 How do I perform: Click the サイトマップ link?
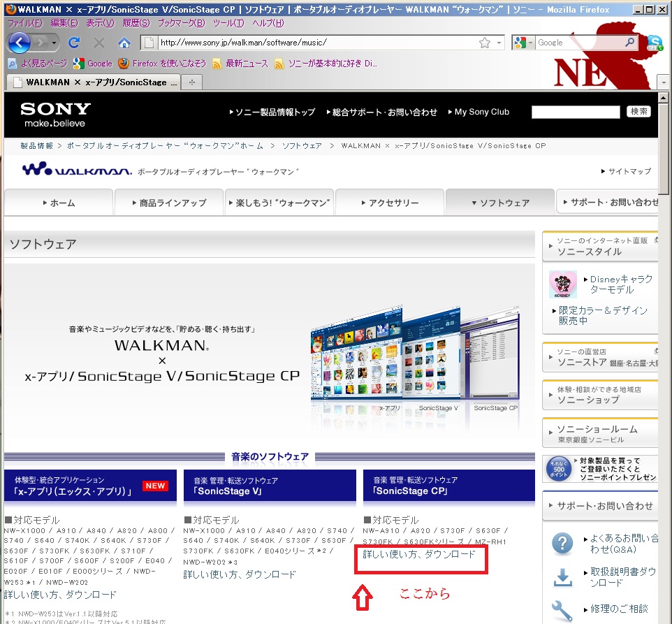626,171
